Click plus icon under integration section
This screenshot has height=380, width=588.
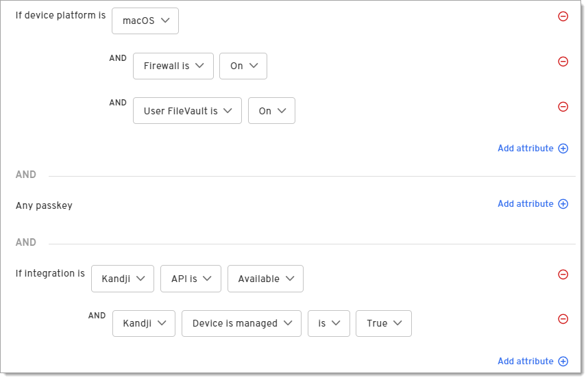(563, 362)
